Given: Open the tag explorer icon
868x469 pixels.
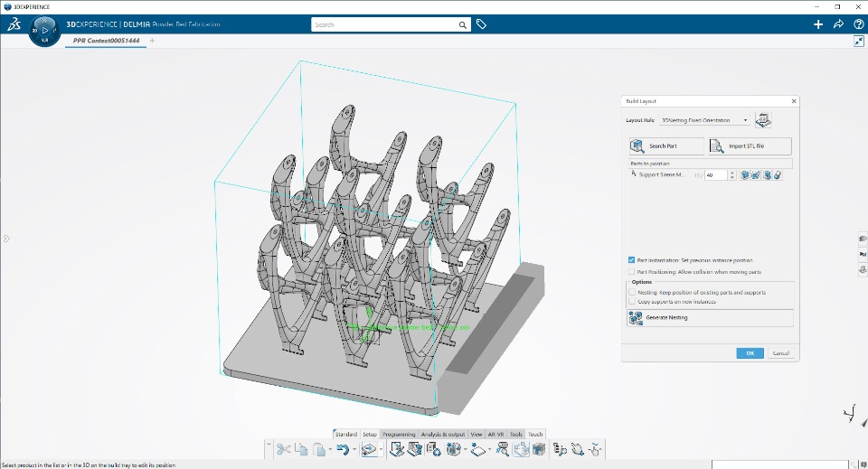Looking at the screenshot, I should [x=481, y=24].
